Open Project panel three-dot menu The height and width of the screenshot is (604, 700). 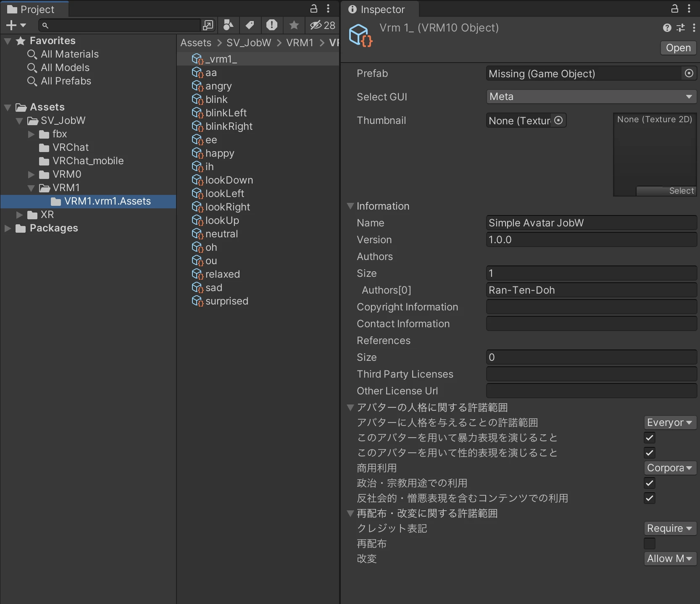coord(328,8)
